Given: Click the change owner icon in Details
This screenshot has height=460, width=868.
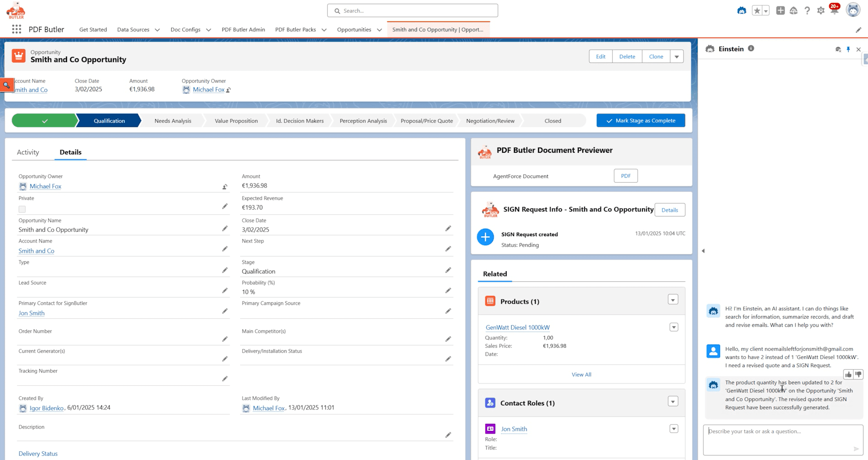Looking at the screenshot, I should pyautogui.click(x=225, y=186).
